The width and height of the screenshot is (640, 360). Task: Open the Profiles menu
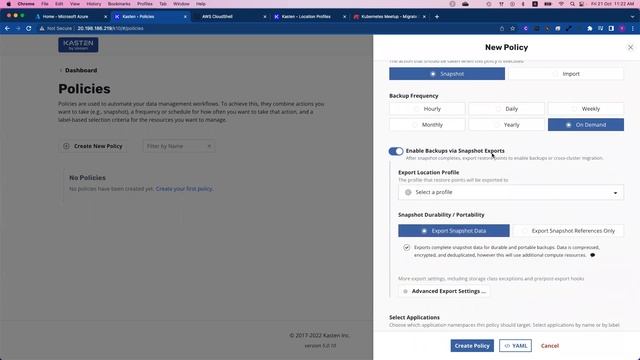[144, 4]
